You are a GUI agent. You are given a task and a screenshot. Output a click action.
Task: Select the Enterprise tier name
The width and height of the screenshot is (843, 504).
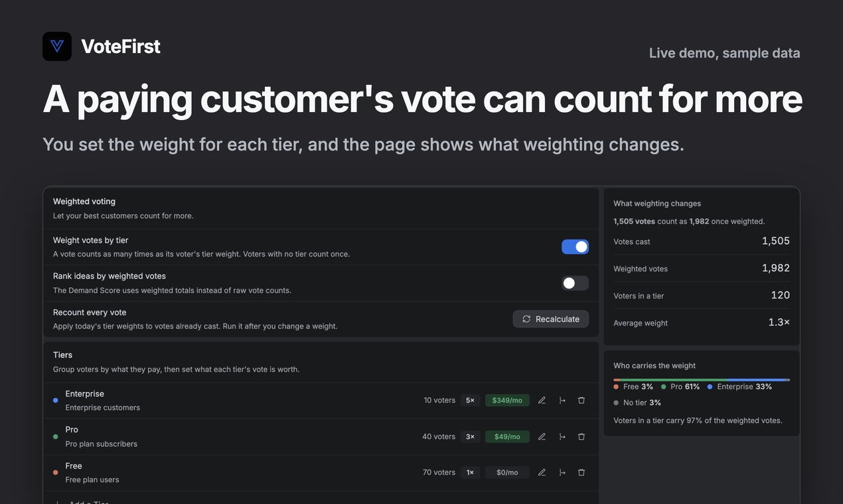coord(84,394)
